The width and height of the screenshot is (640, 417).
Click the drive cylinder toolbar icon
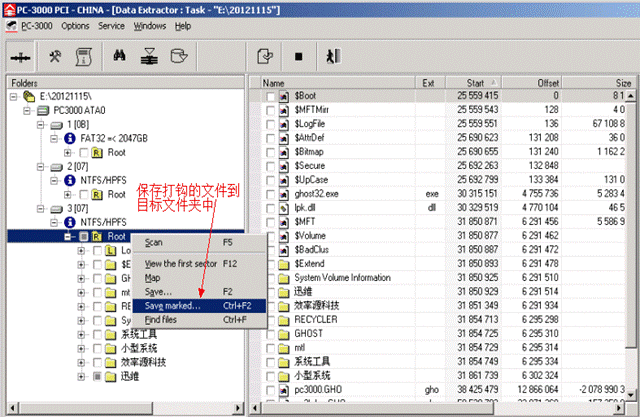(x=179, y=56)
